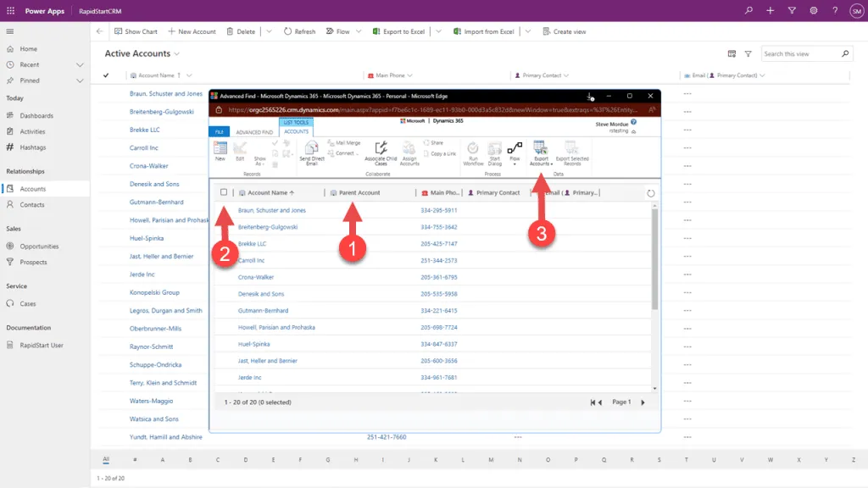Switch to the Advanced Find ribbon tab

(254, 132)
